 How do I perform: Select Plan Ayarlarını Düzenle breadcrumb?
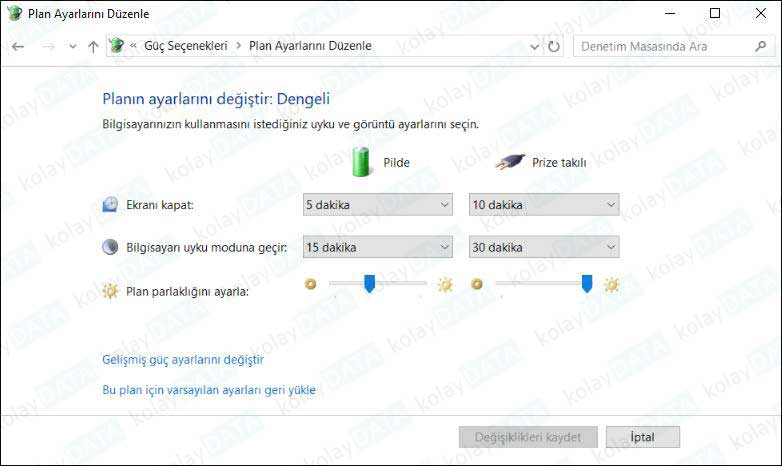click(310, 46)
